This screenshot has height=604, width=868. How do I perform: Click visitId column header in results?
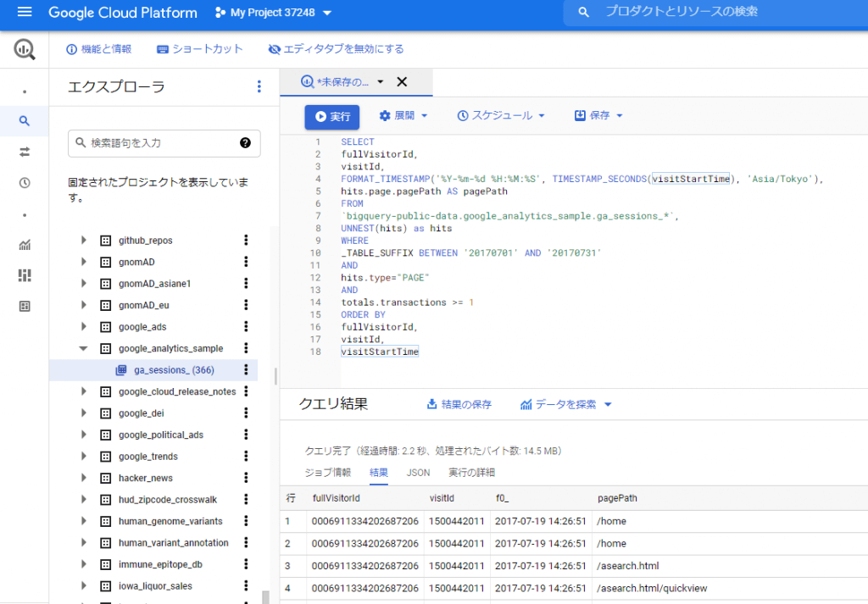pyautogui.click(x=442, y=498)
